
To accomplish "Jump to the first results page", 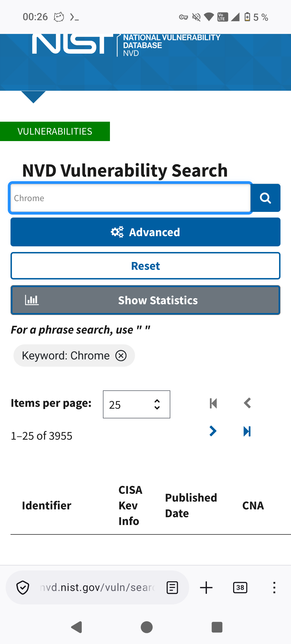I will coord(213,403).
